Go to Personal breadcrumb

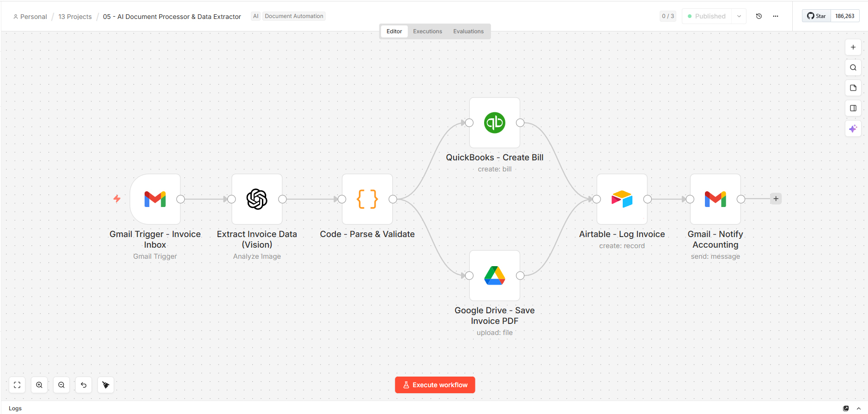pos(30,17)
